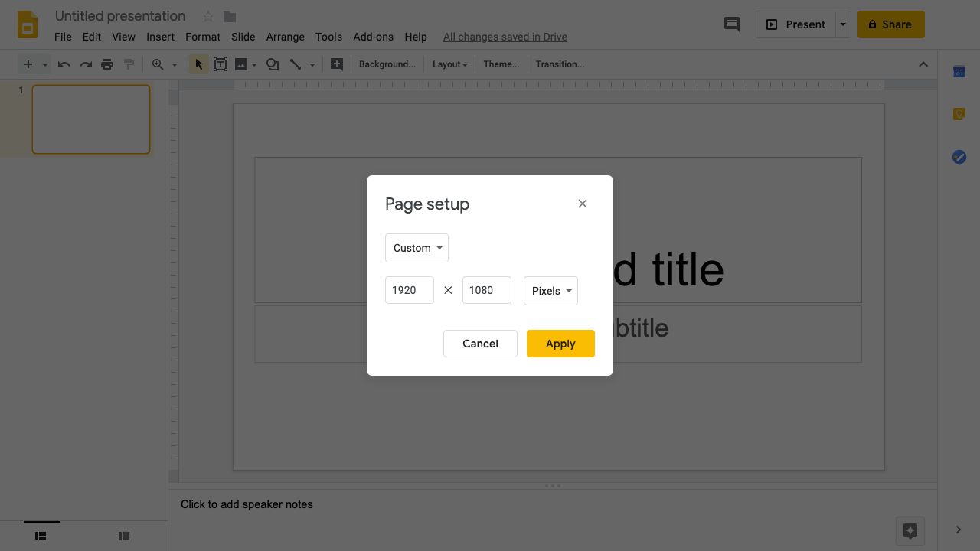Open Google Calendar in the side panel

[959, 71]
